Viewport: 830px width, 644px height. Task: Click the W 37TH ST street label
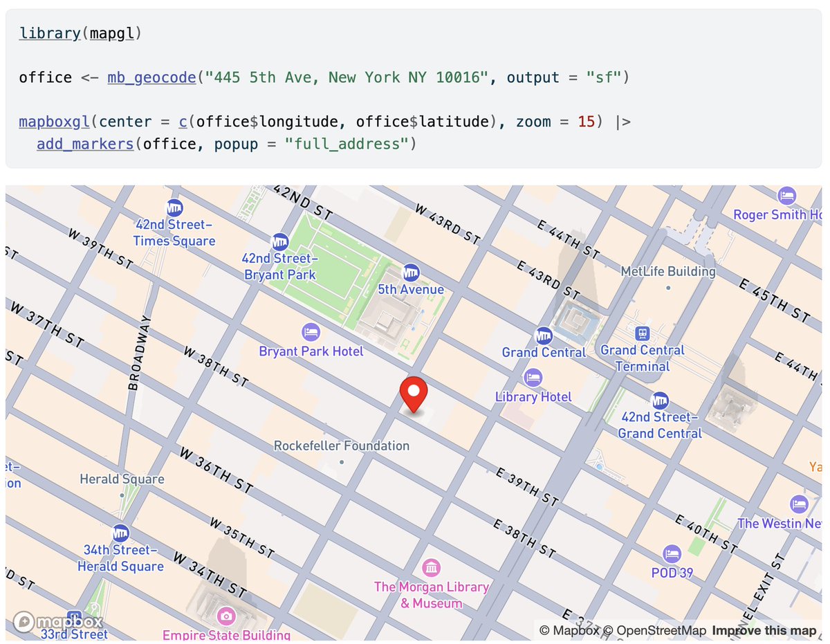pos(46,324)
